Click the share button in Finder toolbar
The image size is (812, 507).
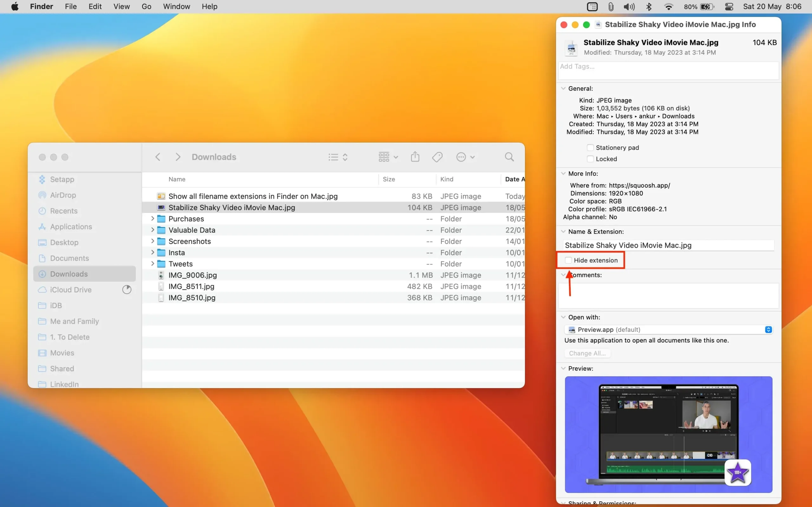coord(415,156)
